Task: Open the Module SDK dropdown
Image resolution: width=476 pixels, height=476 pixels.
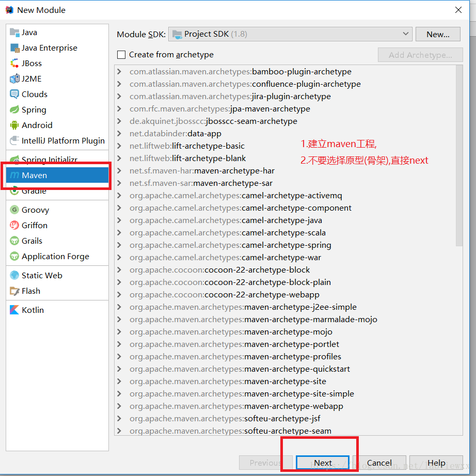Action: (290, 34)
